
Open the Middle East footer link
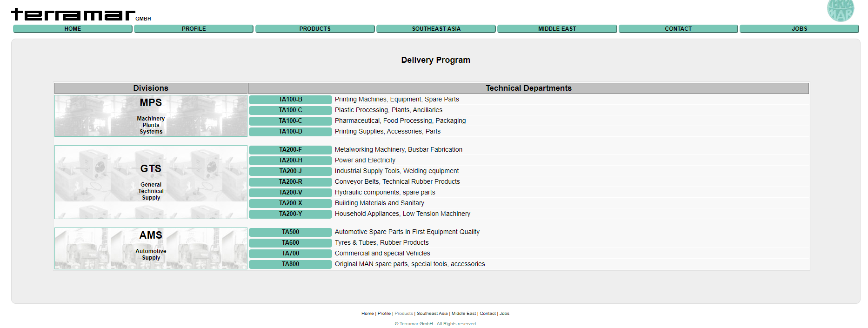[x=464, y=314]
